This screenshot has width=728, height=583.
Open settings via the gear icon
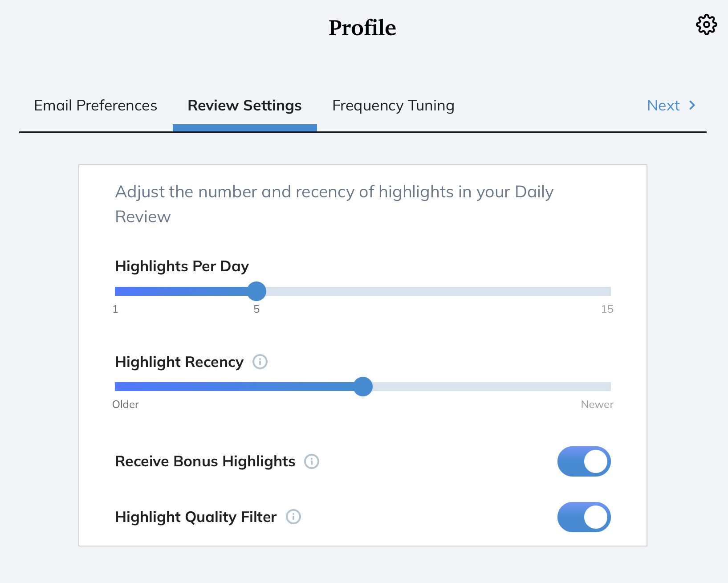(x=706, y=24)
